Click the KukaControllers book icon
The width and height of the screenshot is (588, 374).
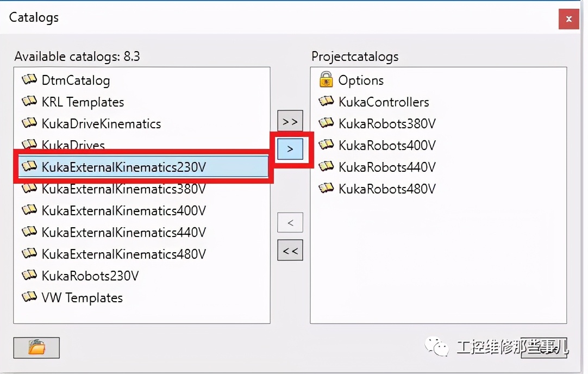click(326, 102)
